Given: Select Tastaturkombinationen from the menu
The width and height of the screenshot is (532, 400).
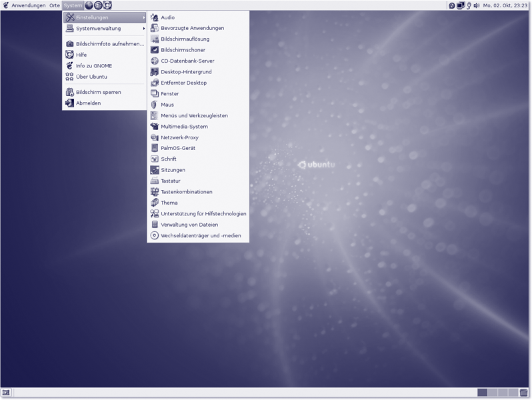Looking at the screenshot, I should [x=187, y=192].
